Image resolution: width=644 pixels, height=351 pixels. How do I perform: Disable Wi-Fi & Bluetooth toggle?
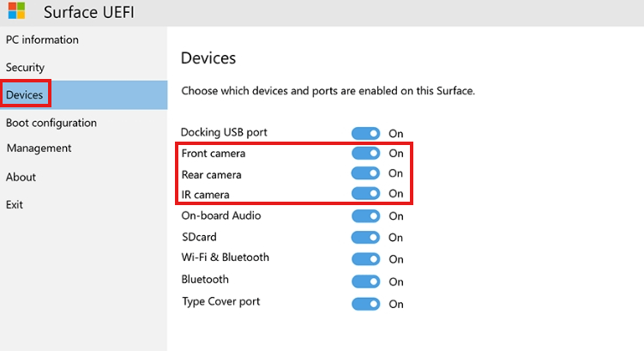pos(365,258)
